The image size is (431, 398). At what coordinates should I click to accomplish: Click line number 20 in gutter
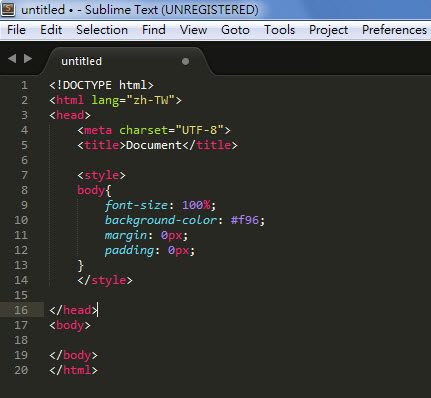(x=21, y=370)
